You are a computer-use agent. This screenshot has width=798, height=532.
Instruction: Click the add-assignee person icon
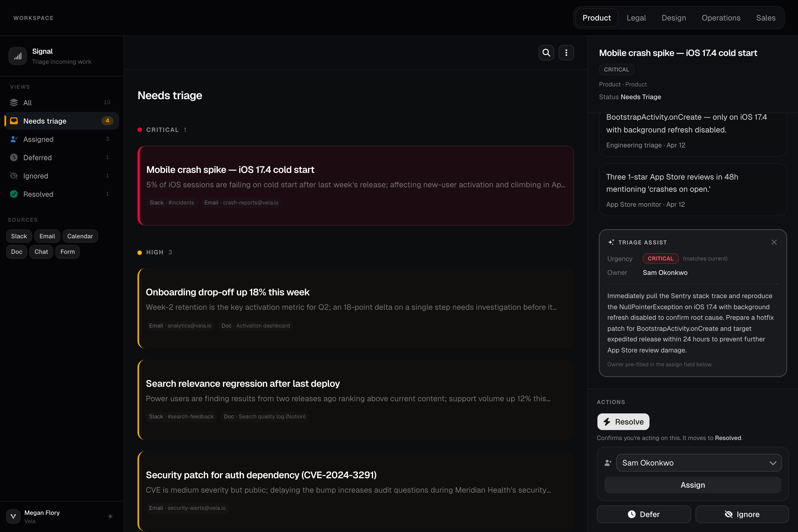tap(608, 463)
